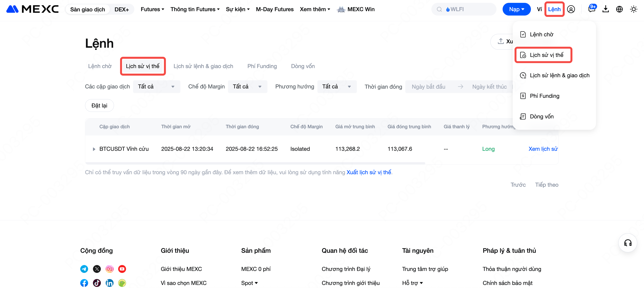Switch to Sàn giao dịch mode
Viewport: 644px width, 288px height.
click(x=87, y=9)
